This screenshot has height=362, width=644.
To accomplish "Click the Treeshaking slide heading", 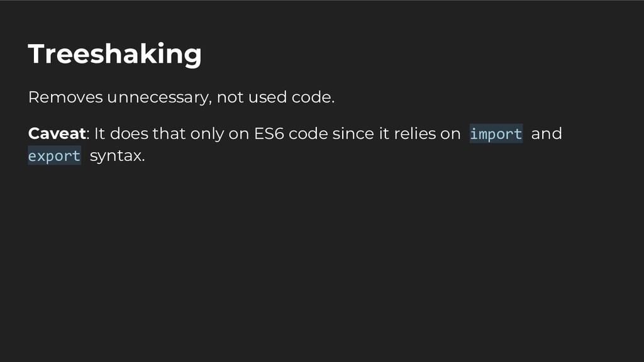I will (x=114, y=54).
